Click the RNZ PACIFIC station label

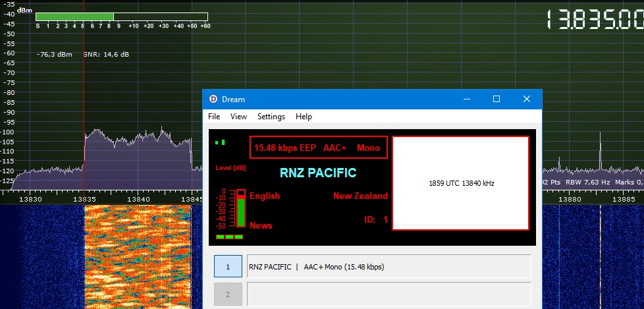(x=318, y=173)
